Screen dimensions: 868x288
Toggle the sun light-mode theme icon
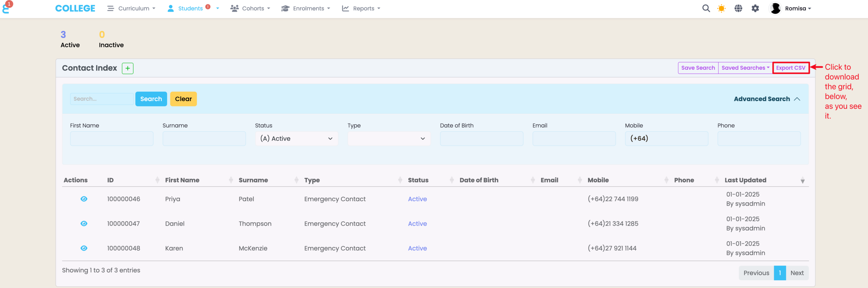(722, 8)
